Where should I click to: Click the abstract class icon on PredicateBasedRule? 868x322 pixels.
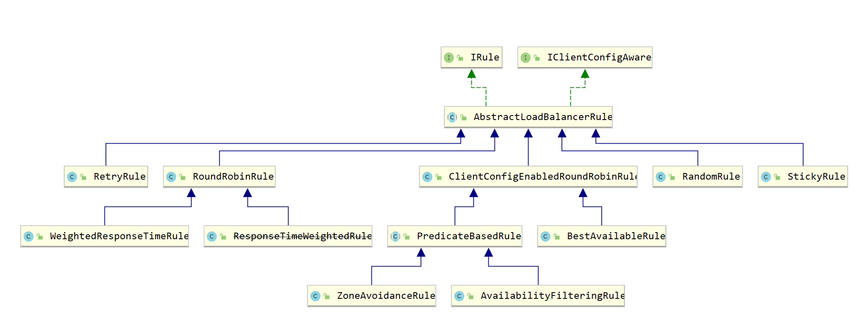click(395, 236)
